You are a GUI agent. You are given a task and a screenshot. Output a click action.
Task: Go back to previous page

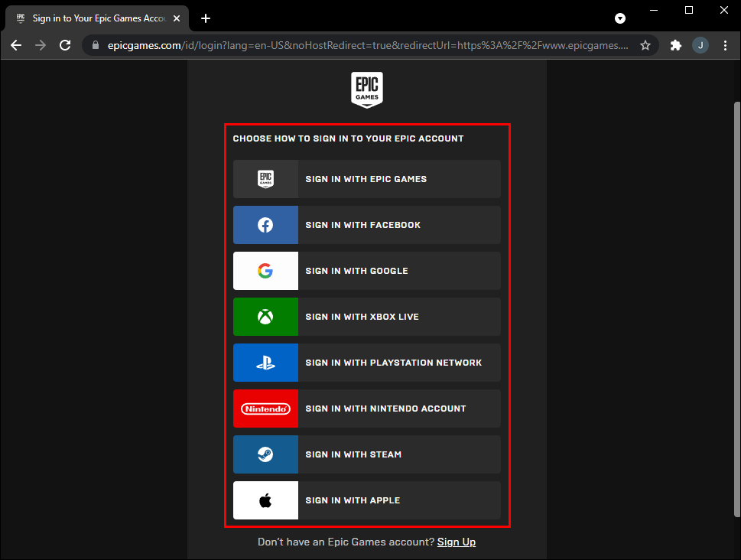pos(16,45)
